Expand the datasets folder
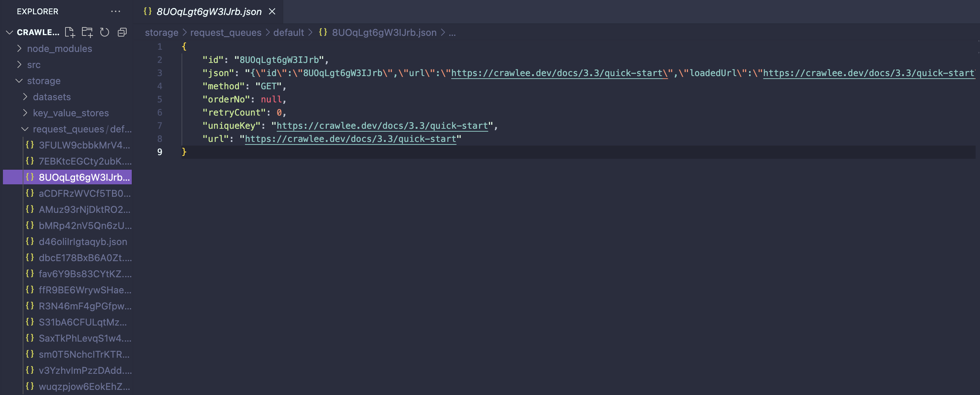 click(x=52, y=97)
